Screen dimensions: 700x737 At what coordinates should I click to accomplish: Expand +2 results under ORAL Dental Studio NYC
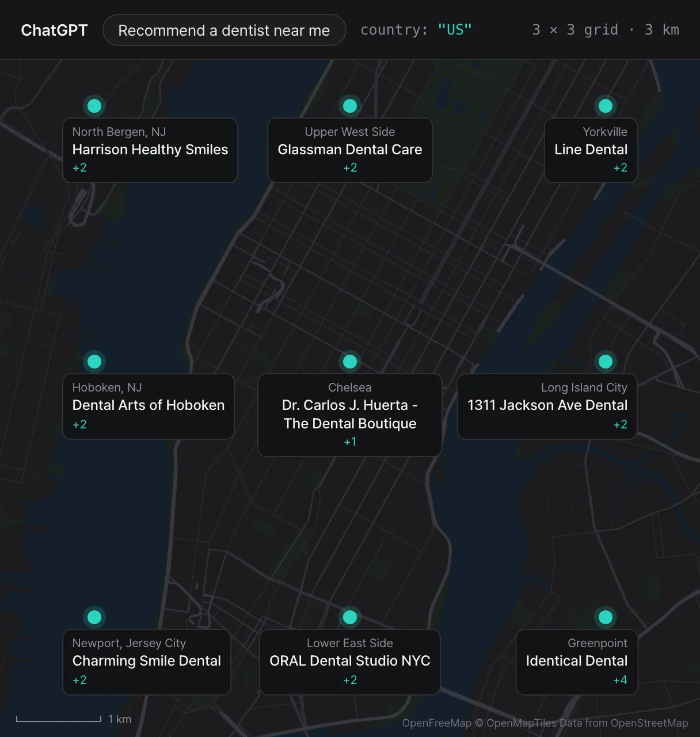tap(350, 680)
